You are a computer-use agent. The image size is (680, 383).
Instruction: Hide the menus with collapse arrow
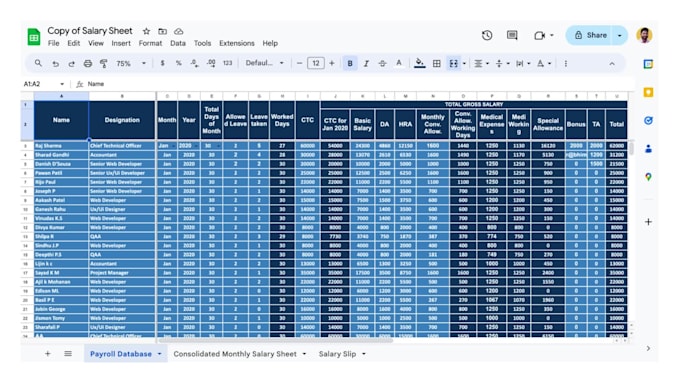coord(612,64)
